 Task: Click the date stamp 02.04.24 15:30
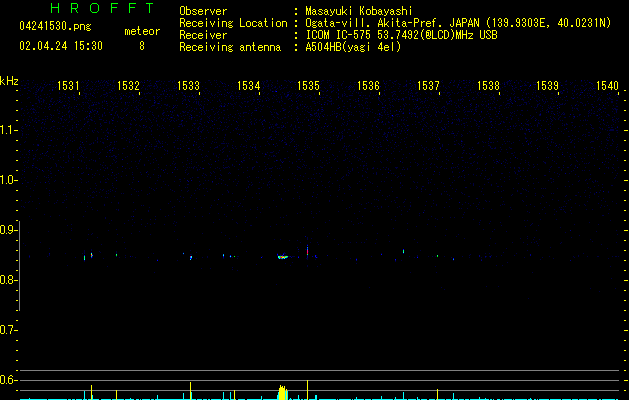[x=61, y=46]
